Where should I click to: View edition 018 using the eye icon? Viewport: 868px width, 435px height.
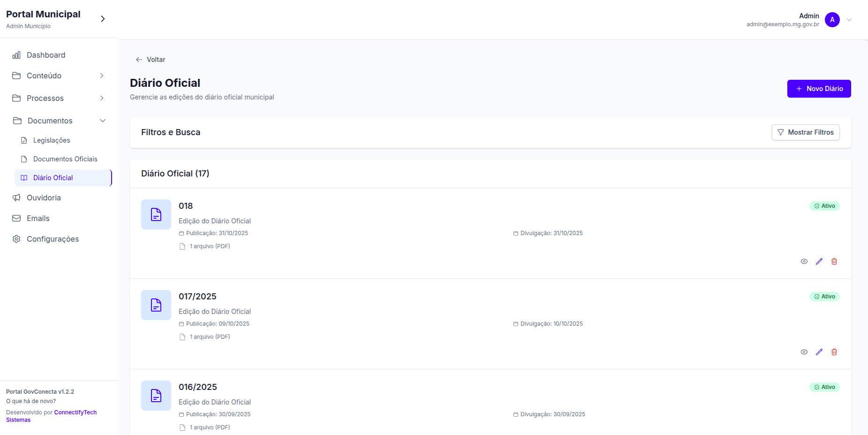pos(804,261)
